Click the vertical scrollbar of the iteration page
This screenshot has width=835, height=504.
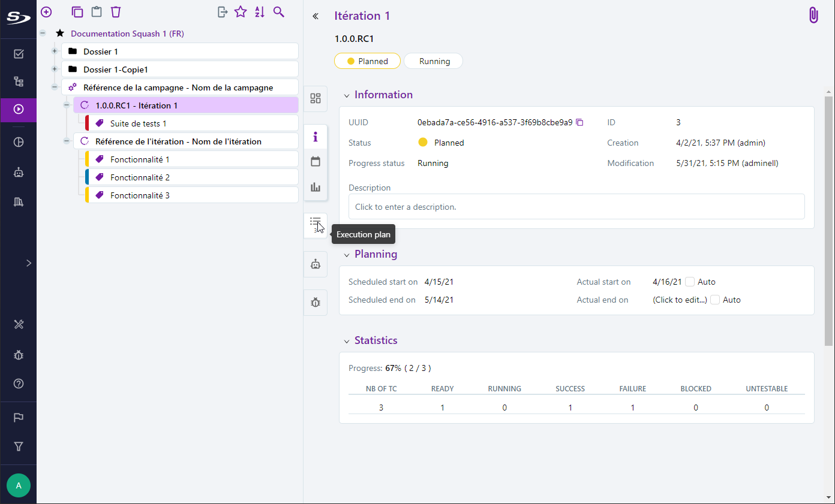pyautogui.click(x=829, y=216)
